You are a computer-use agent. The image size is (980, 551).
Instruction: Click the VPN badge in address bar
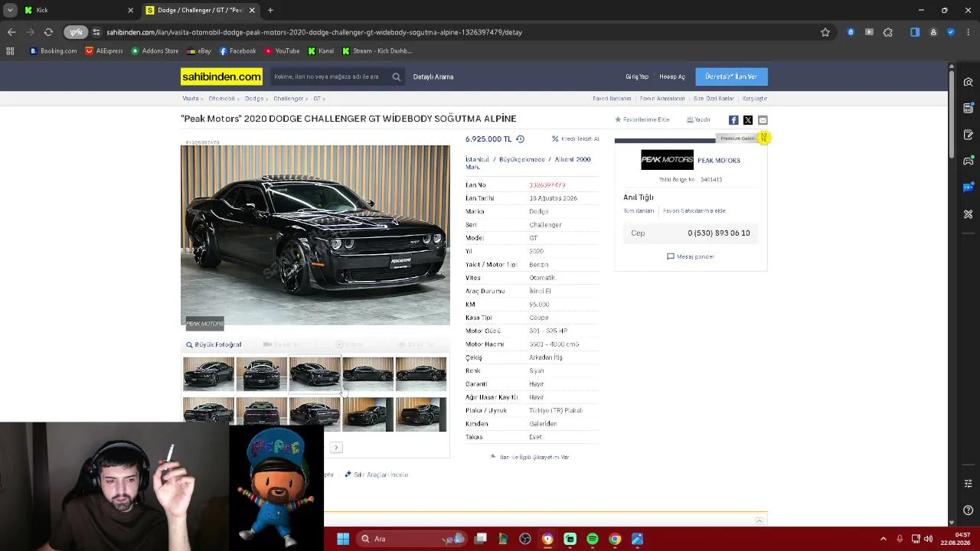coord(76,32)
